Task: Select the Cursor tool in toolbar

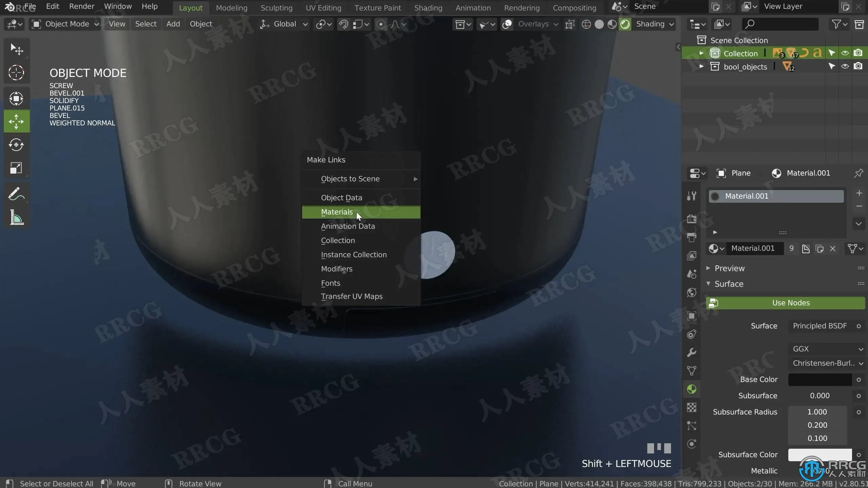Action: (16, 73)
